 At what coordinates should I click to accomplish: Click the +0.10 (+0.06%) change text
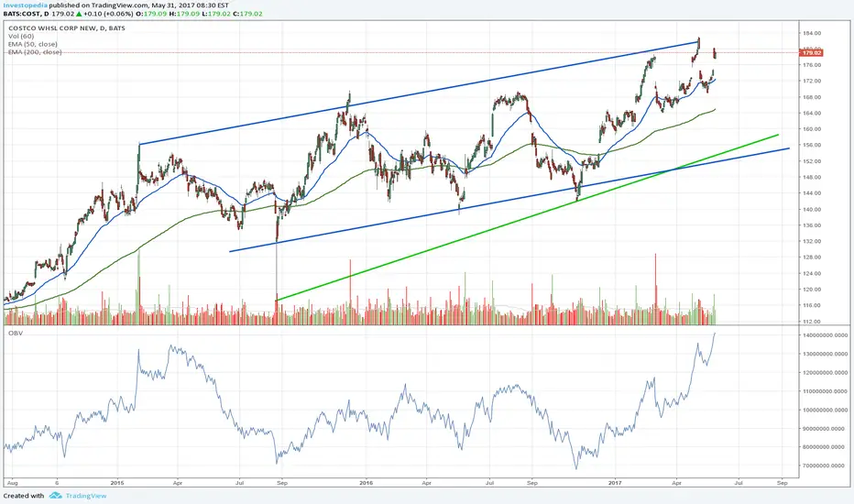click(x=108, y=13)
